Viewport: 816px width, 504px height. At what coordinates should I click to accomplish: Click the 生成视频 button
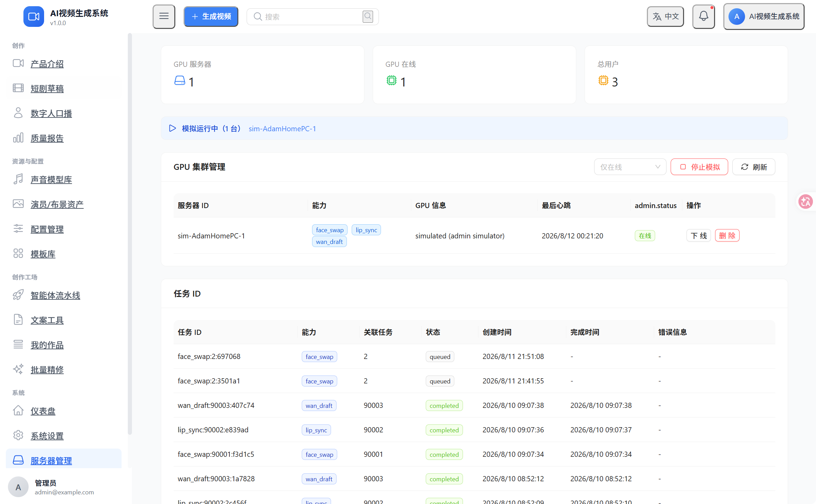point(211,17)
